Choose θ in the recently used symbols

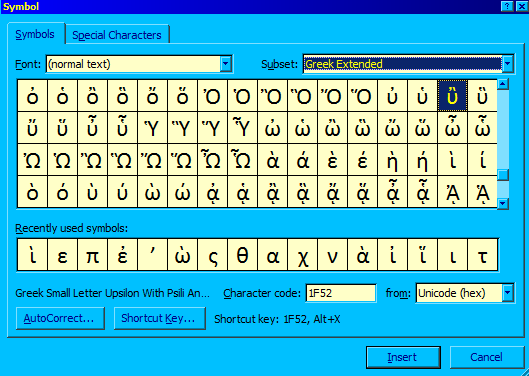click(x=243, y=255)
